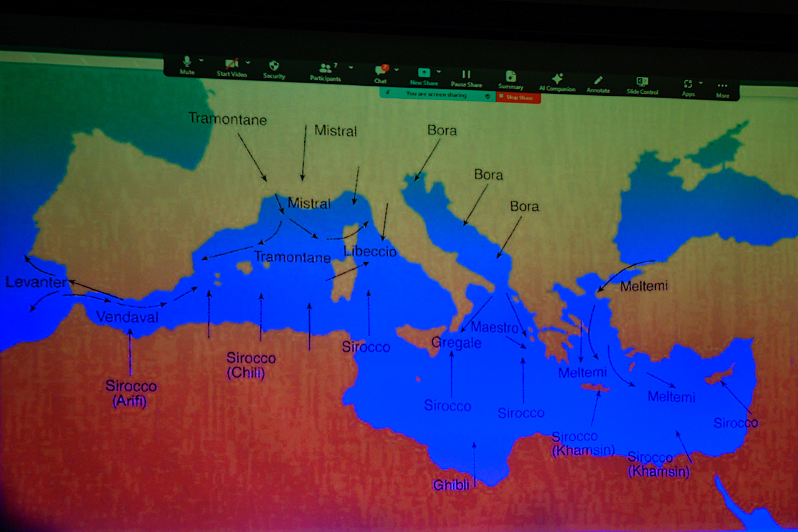Expand the arrow beside Participants

point(350,67)
